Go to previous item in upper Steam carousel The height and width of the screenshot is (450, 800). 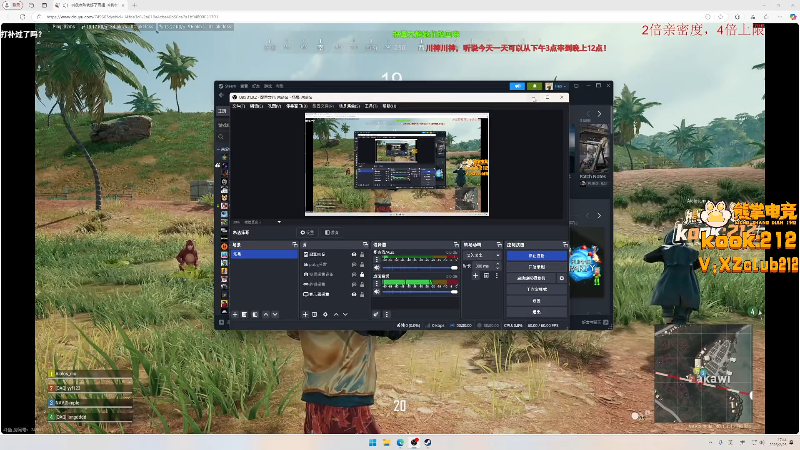(x=588, y=114)
